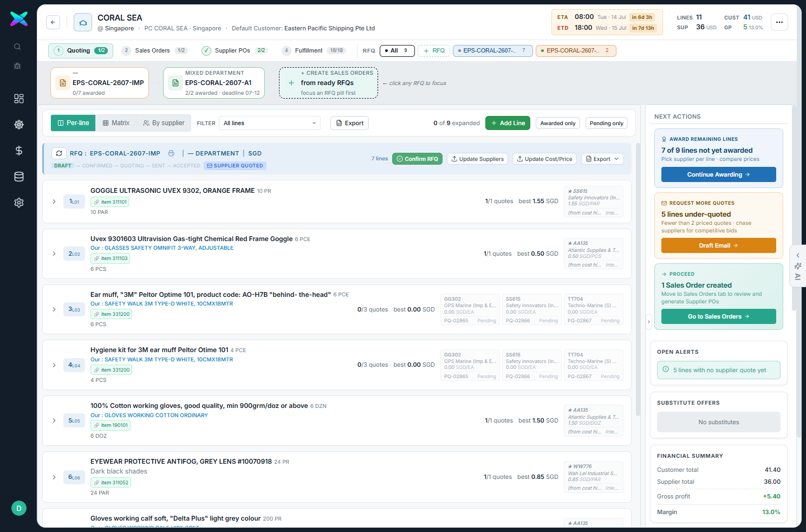Open the dashboard grid icon in sidebar
This screenshot has height=532, width=806.
click(19, 99)
